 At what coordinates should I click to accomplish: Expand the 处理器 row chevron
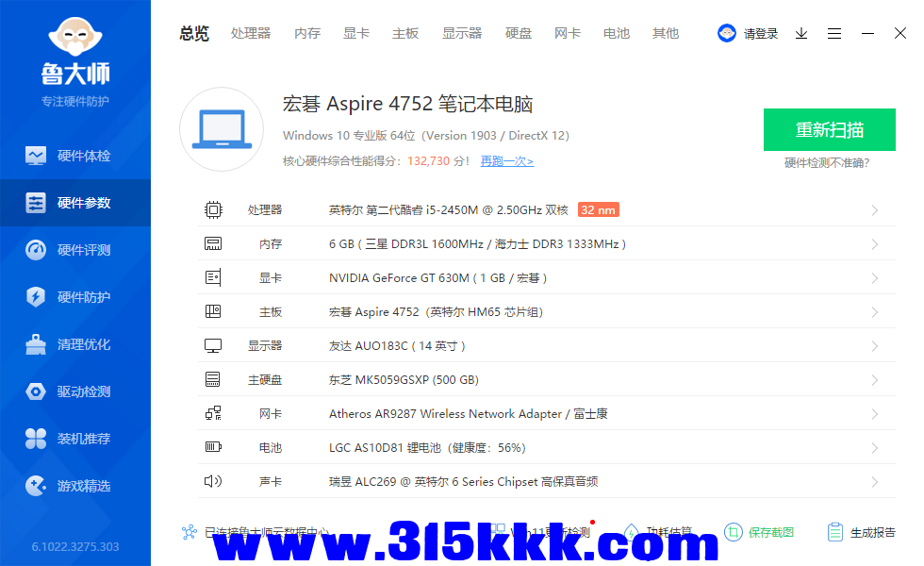(875, 210)
